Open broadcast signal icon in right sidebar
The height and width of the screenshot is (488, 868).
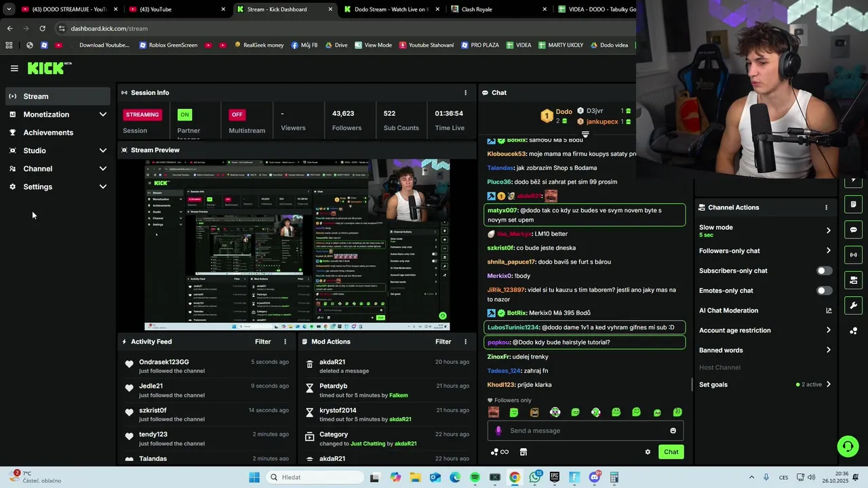[x=853, y=255]
